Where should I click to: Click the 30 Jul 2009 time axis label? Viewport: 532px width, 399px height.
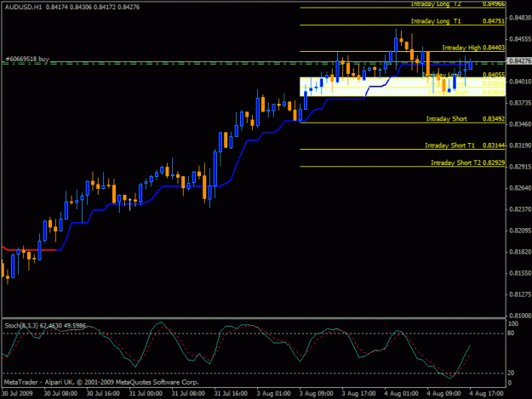(17, 394)
